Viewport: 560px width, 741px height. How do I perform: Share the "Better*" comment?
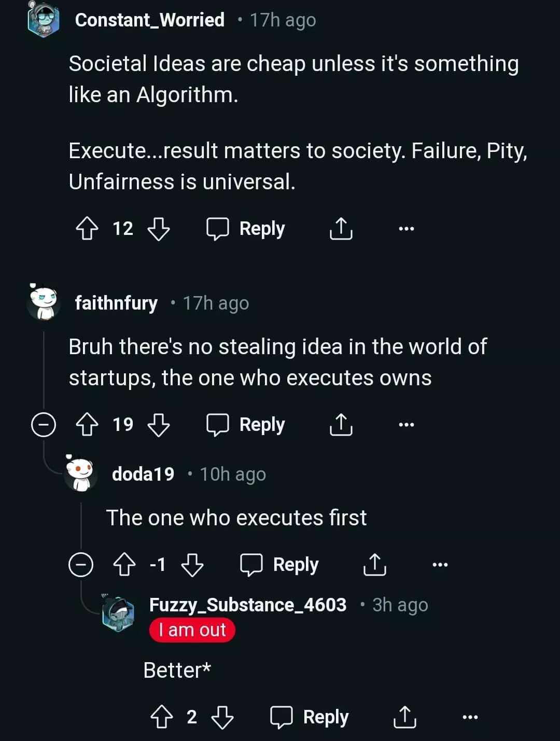pos(404,717)
